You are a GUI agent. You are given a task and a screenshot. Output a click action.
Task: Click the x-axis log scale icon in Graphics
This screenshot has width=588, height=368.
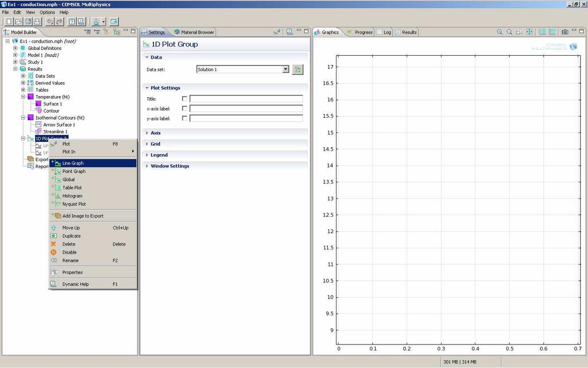[542, 32]
